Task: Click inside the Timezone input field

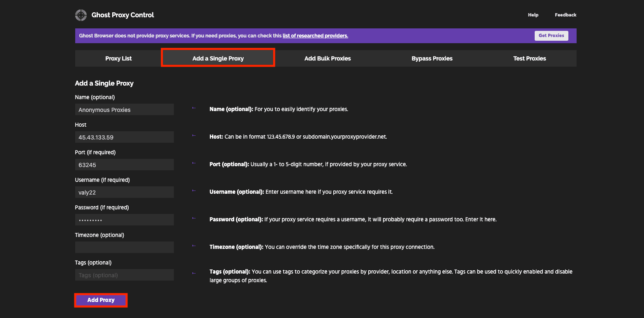Action: (124, 247)
